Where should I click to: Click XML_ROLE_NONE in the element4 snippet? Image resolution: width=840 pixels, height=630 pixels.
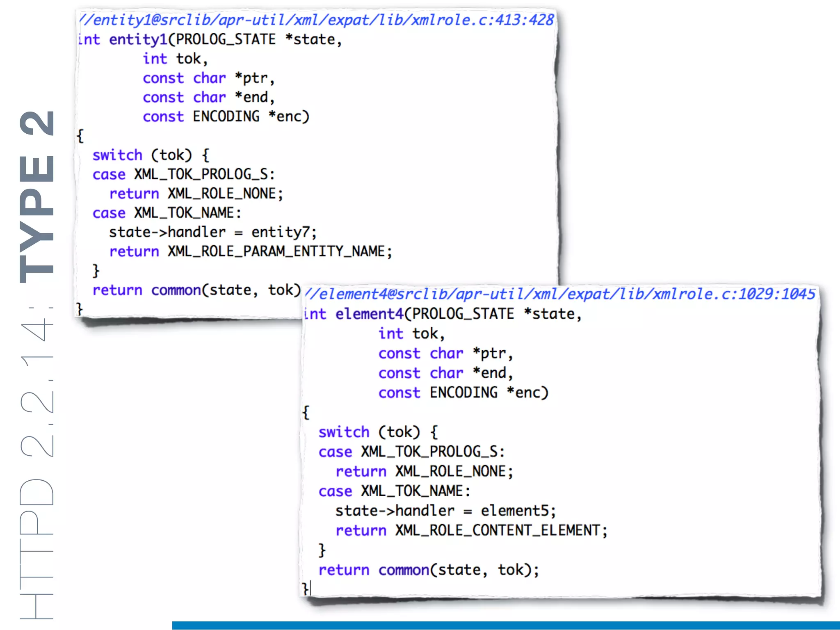(450, 471)
